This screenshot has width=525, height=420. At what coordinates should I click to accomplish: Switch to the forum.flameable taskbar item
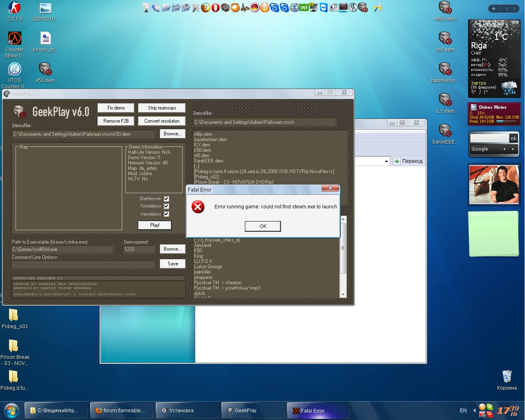[x=121, y=411]
